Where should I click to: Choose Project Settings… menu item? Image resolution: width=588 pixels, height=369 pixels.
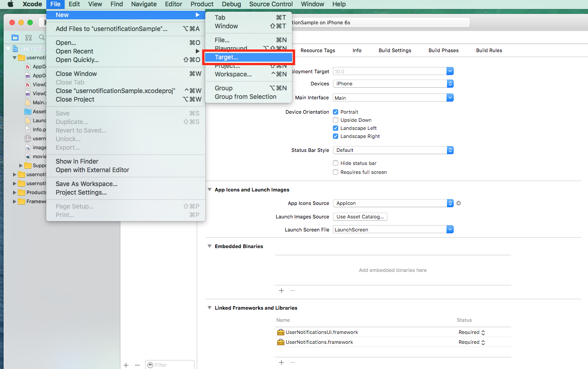[126, 192]
